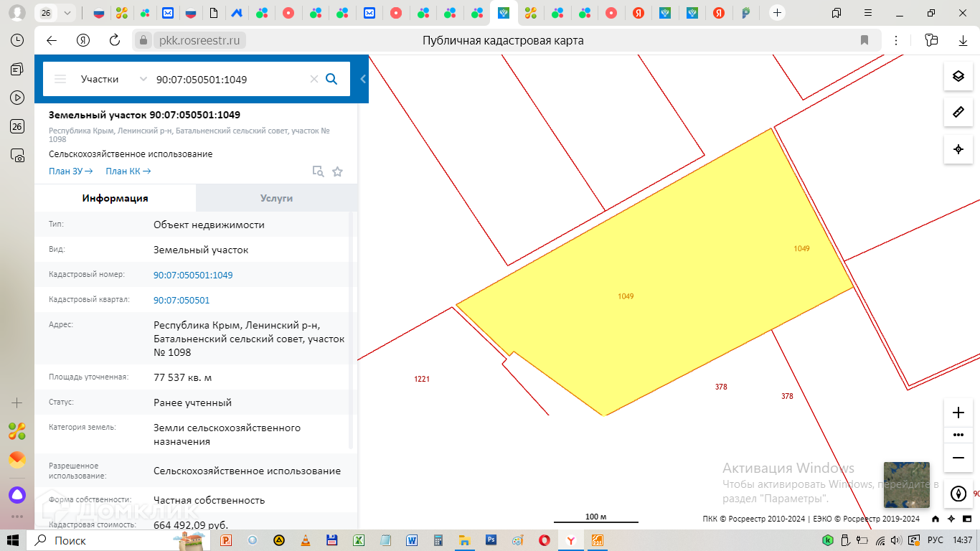
Task: Clear the cadastral number search field
Action: coord(314,79)
